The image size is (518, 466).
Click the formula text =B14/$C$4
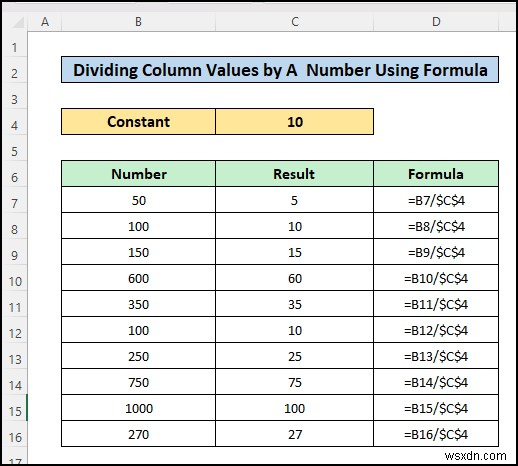click(436, 382)
